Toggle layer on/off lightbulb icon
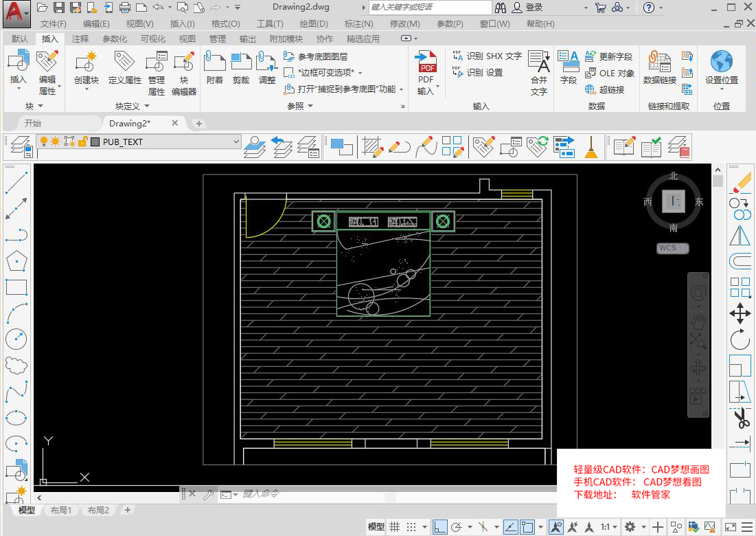Viewport: 756px width, 536px height. click(x=44, y=141)
